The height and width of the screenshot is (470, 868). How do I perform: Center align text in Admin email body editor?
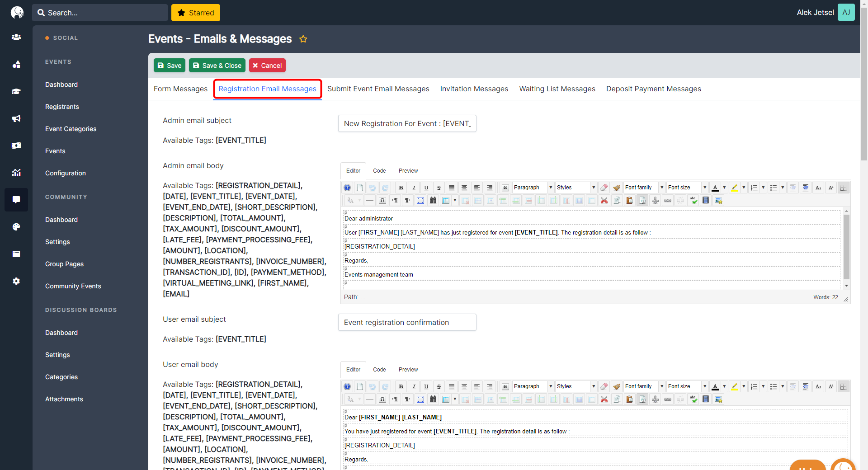click(464, 188)
